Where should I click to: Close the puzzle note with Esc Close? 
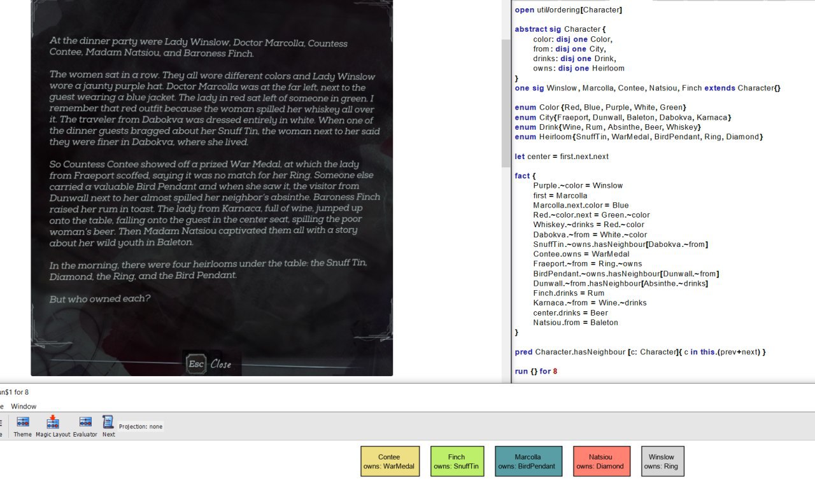(209, 364)
